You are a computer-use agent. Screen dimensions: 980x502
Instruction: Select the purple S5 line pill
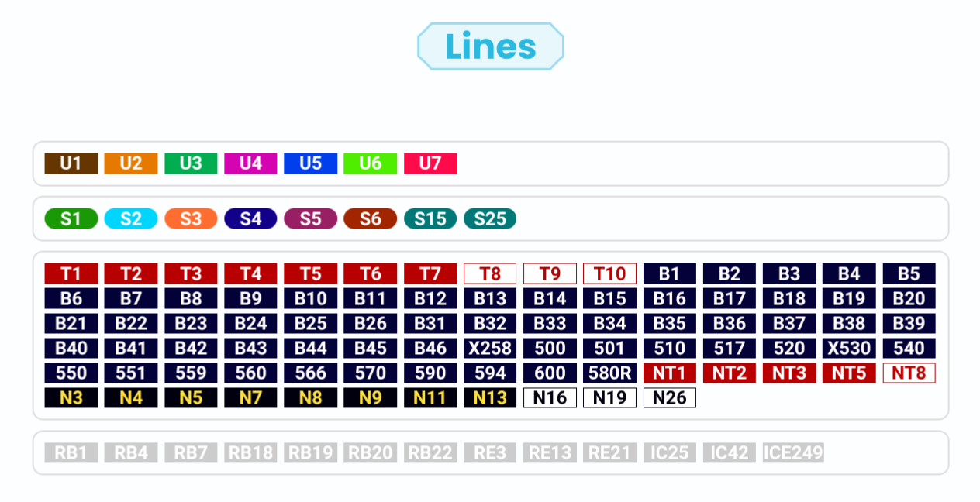pos(310,219)
